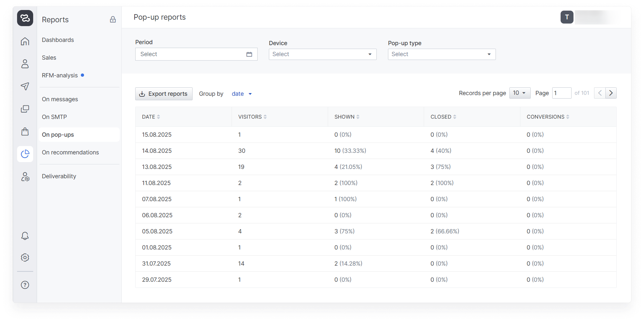644x322 pixels.
Task: Sort table by Date column
Action: pyautogui.click(x=158, y=117)
